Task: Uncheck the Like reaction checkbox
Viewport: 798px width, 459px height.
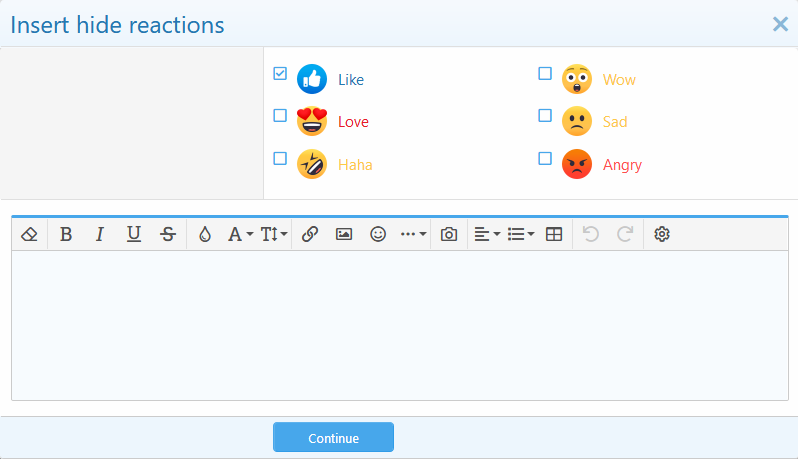Action: pos(280,73)
